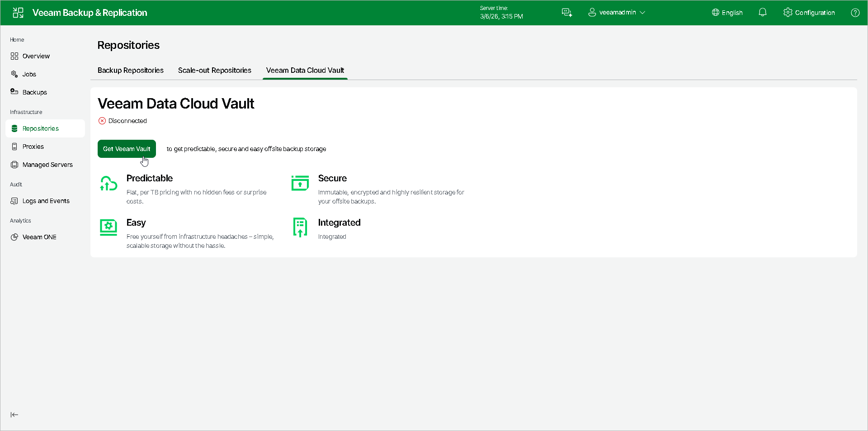Go to the Overview page

coord(36,56)
